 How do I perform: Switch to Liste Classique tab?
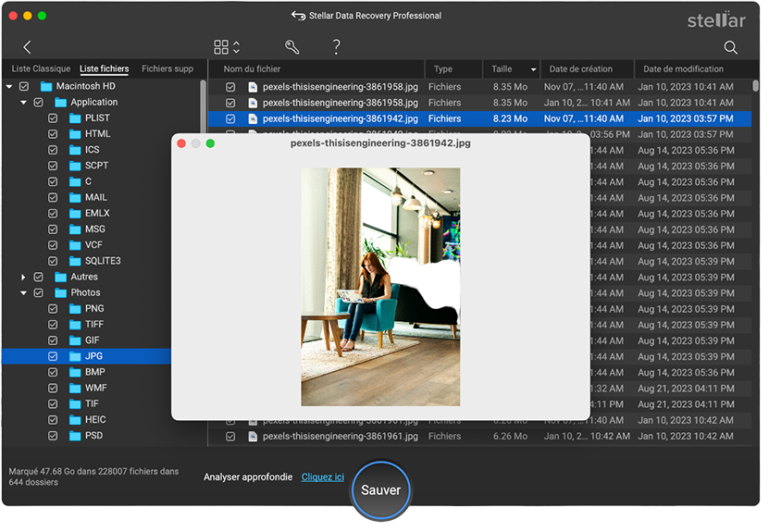click(x=42, y=68)
